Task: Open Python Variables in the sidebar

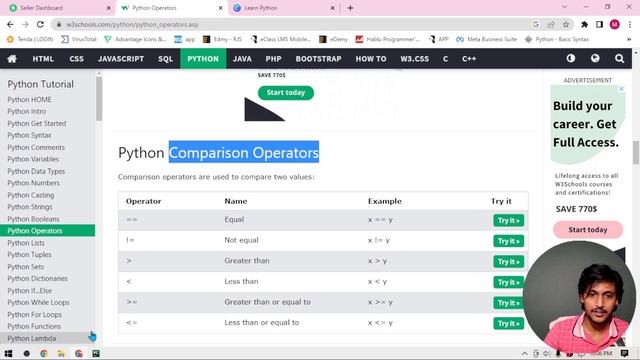Action: coord(33,159)
